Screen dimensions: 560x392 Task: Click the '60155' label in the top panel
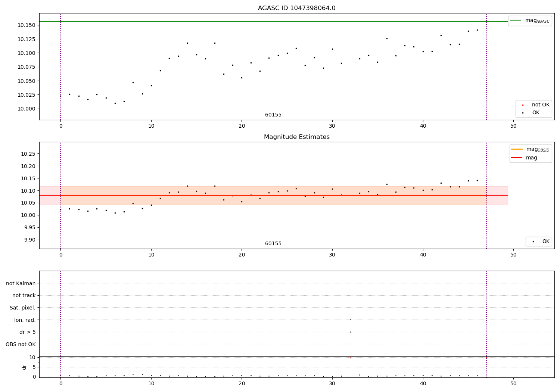coord(273,115)
